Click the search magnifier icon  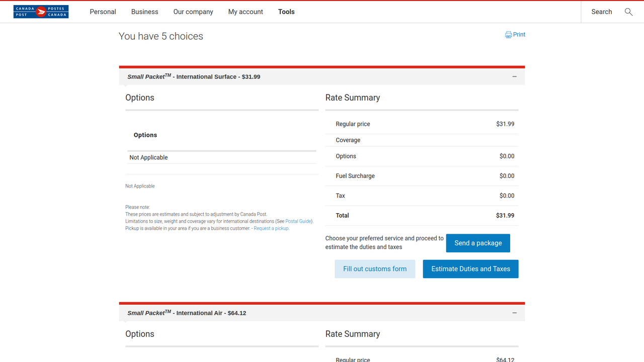pos(628,12)
